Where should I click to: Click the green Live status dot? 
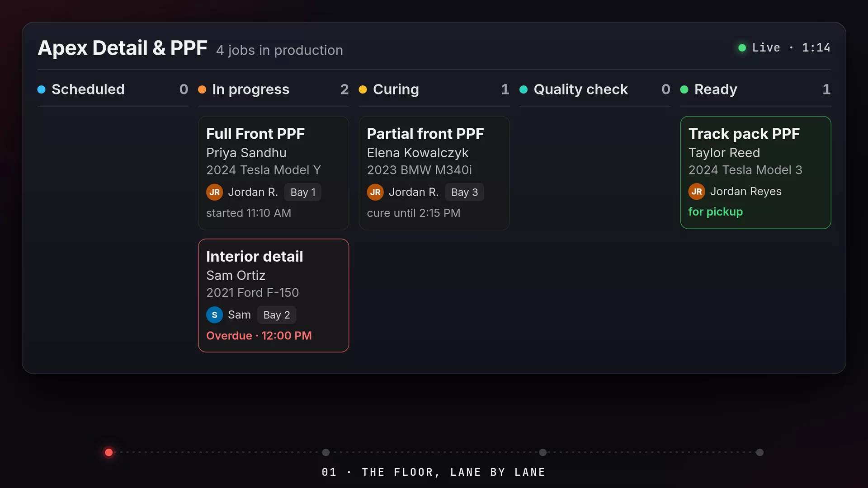[x=742, y=47]
